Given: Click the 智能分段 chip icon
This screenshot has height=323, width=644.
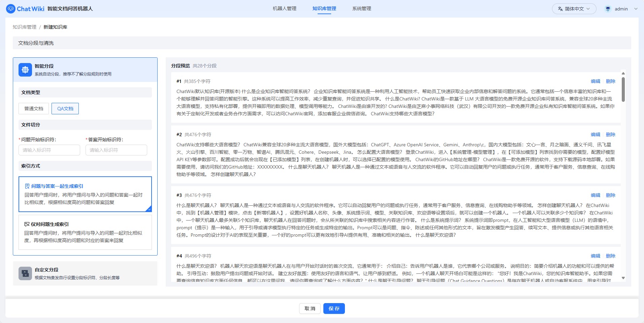Looking at the screenshot, I should tap(25, 70).
